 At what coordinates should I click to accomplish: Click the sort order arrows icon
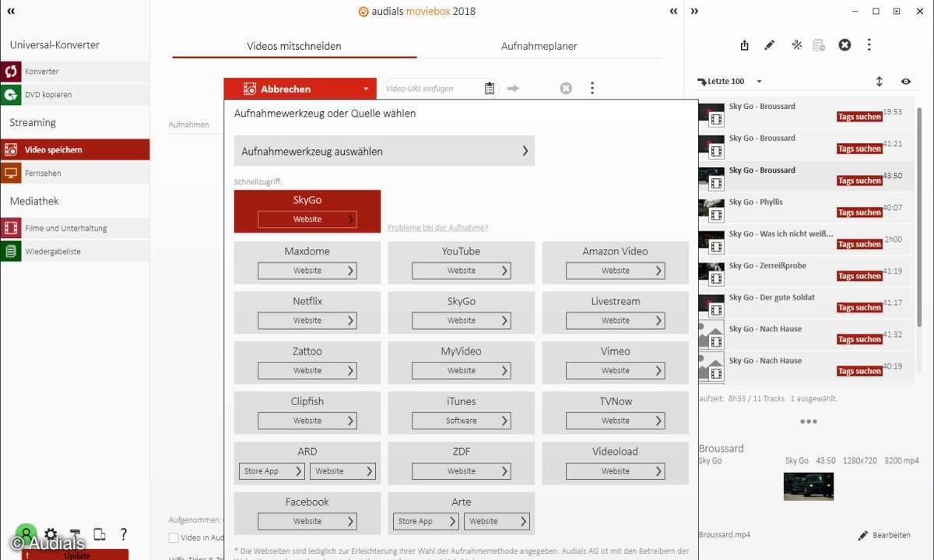pos(880,82)
